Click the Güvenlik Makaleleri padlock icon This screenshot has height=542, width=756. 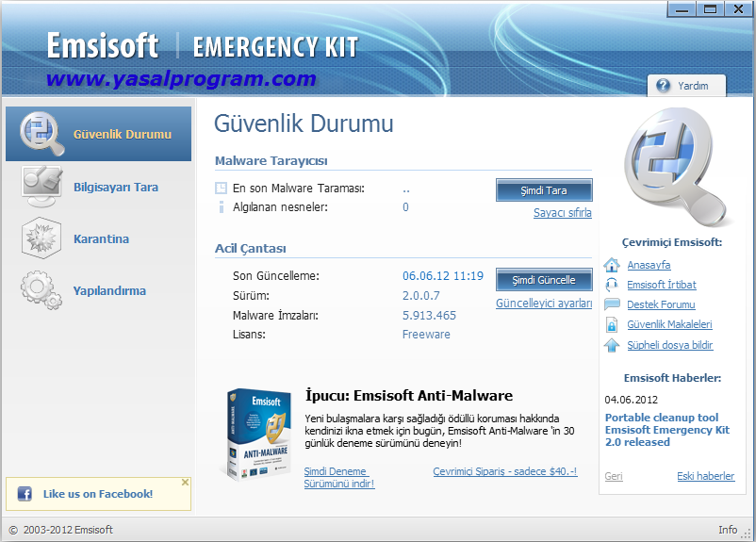[x=612, y=324]
